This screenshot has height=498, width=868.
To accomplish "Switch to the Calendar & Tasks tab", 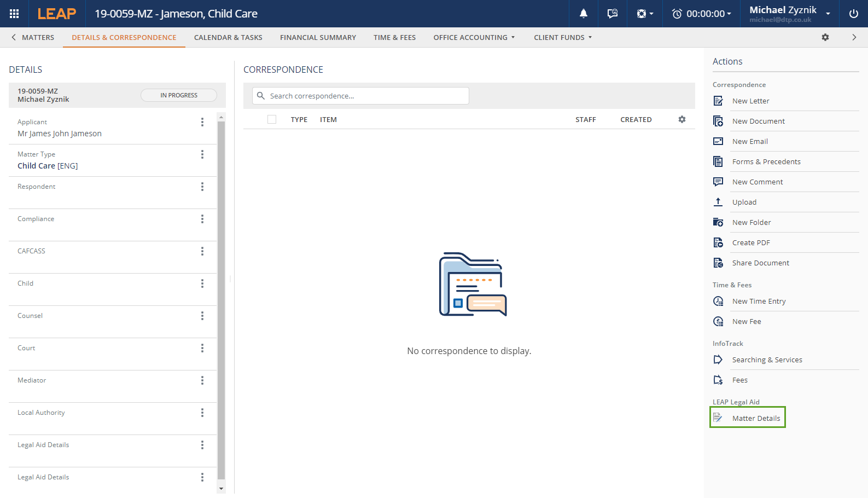I will [x=228, y=37].
